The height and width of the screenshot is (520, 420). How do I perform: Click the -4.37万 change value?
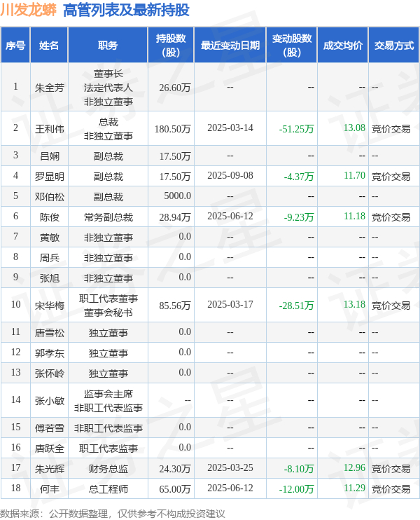tap(299, 177)
